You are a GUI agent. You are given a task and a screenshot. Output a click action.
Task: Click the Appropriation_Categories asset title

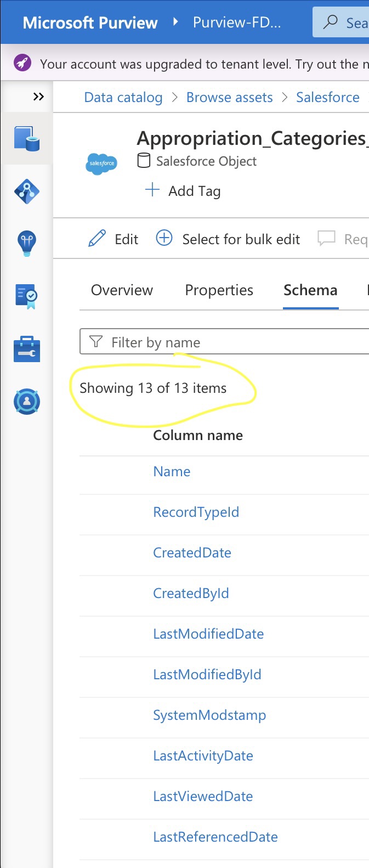(x=253, y=138)
